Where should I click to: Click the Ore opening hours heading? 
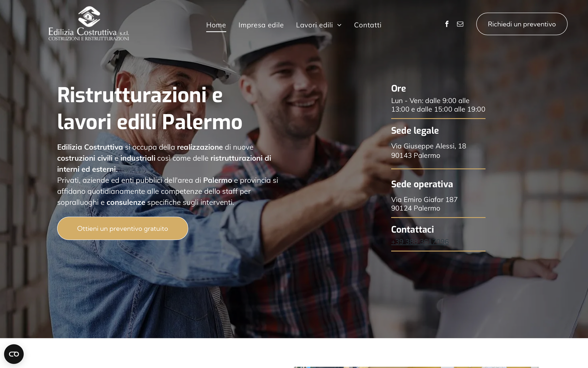click(398, 88)
